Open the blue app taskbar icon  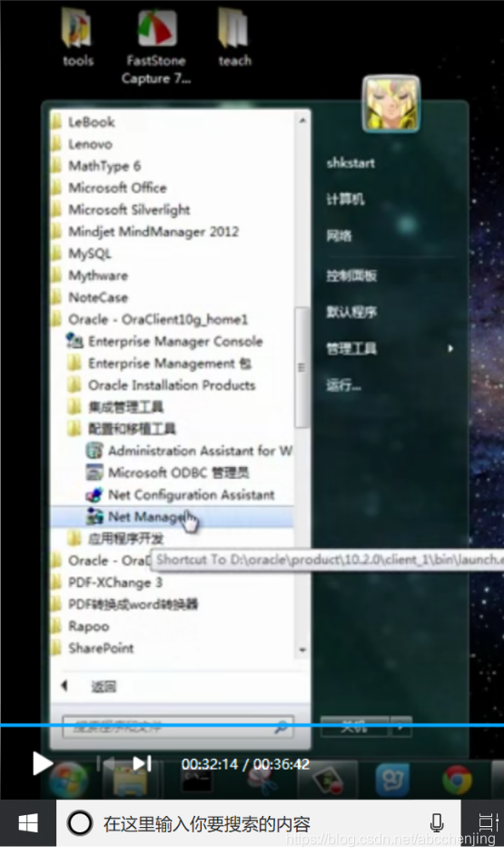click(x=392, y=780)
